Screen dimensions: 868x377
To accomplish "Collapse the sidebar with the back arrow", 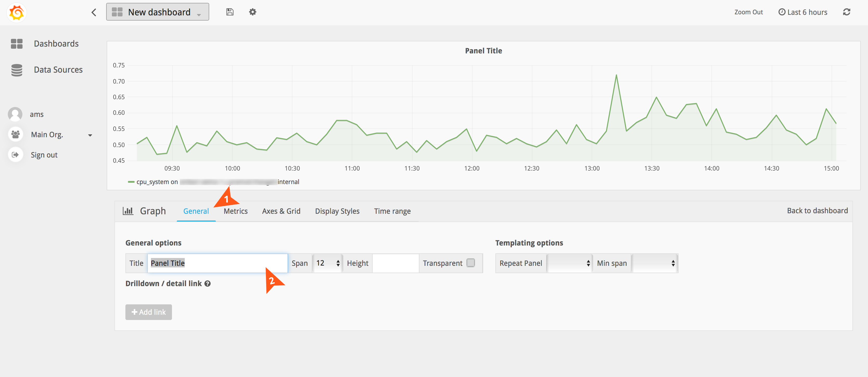I will coord(94,12).
